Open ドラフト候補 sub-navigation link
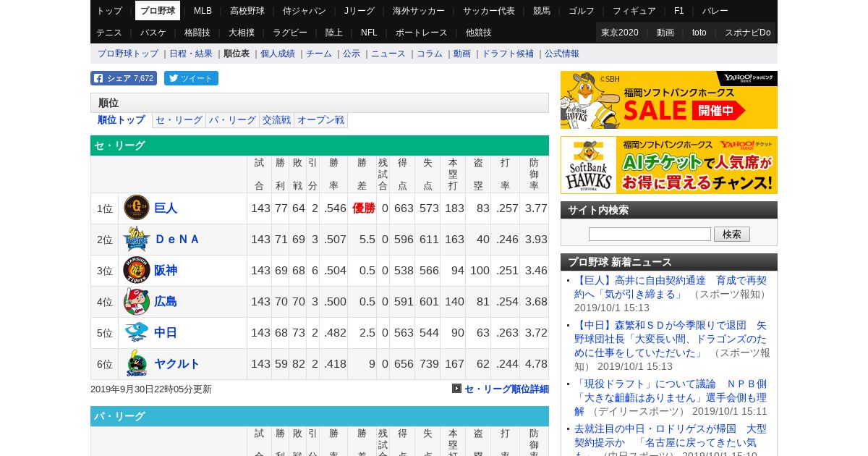 (x=508, y=54)
